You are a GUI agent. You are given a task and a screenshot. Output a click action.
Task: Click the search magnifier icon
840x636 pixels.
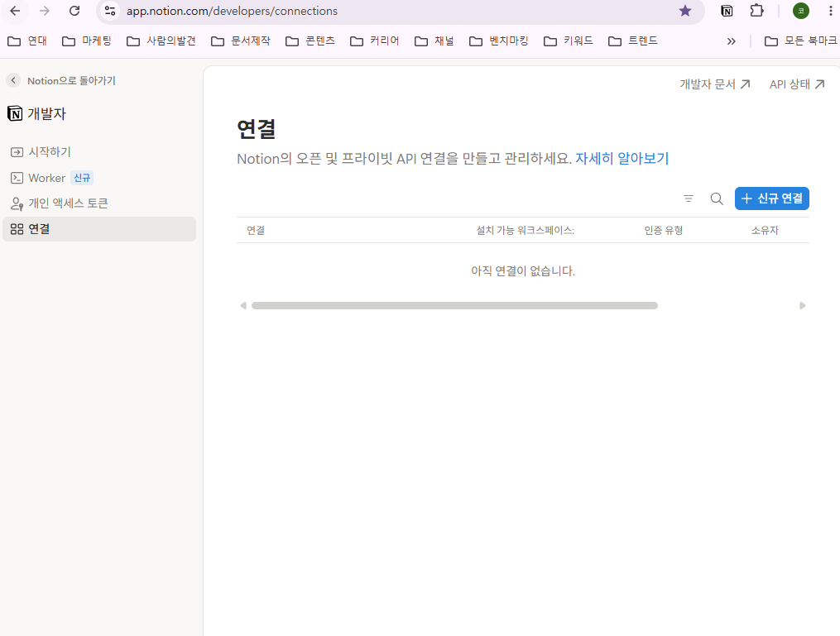716,198
